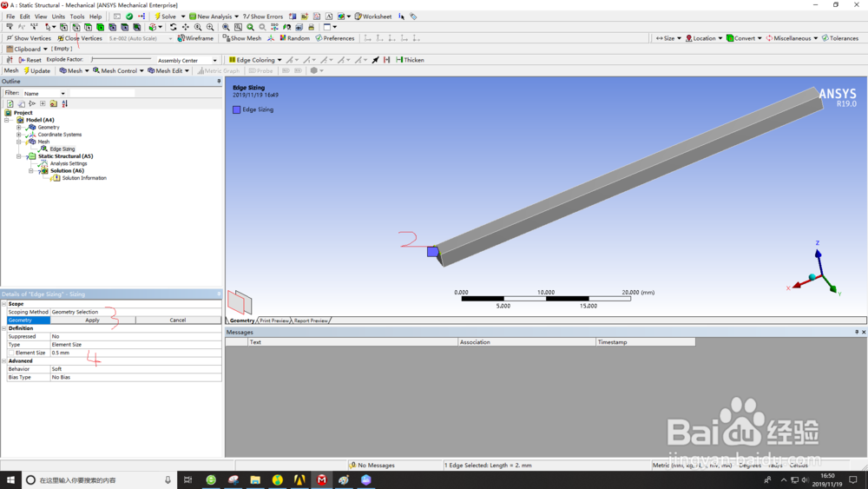Click the Expand All icon in Outline toolbar

[43, 103]
